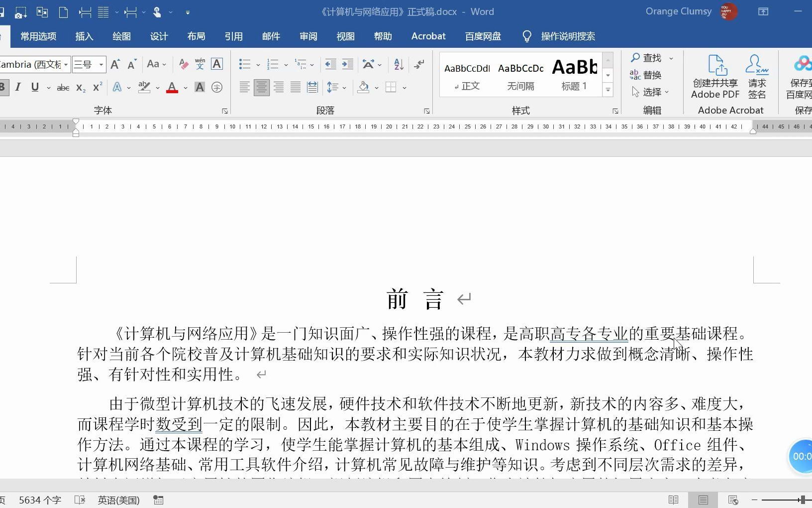The image size is (812, 508).
Task: Expand the line spacing options dropdown
Action: pos(345,88)
